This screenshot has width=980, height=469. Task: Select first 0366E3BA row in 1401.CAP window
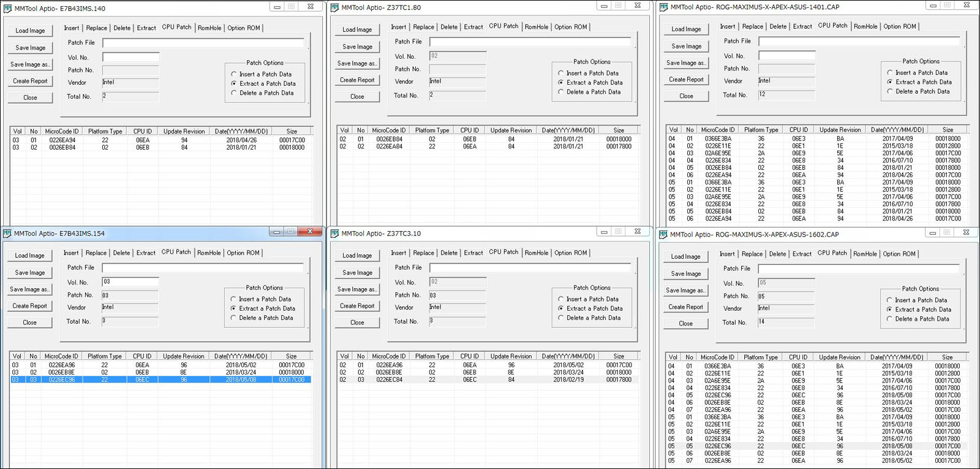pos(817,139)
